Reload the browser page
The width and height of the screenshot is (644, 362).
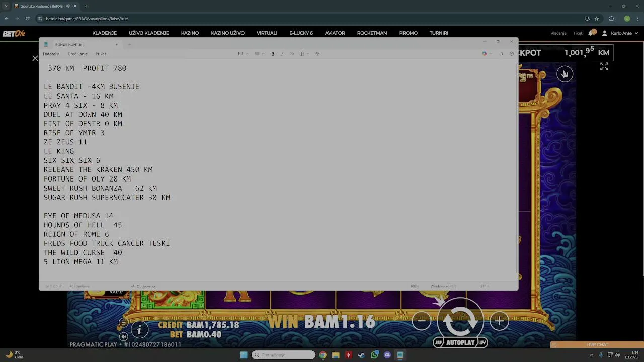click(x=27, y=19)
